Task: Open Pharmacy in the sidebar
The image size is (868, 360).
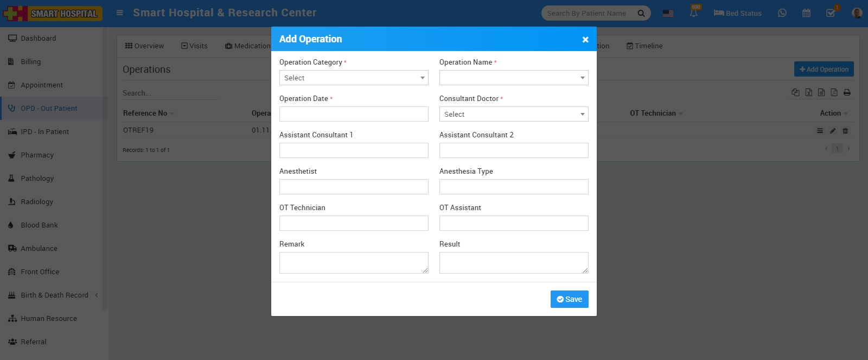Action: (37, 155)
